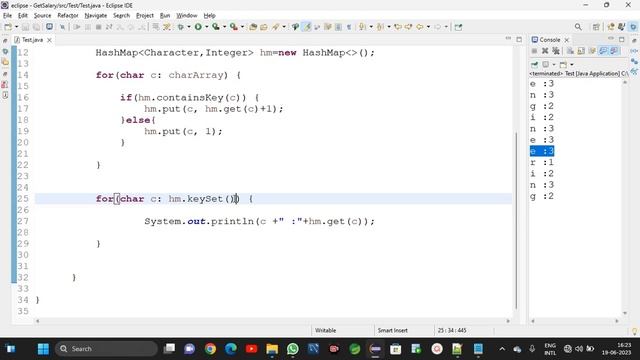Open the Window menu
Viewport: 640px width, 360px height.
tap(187, 16)
